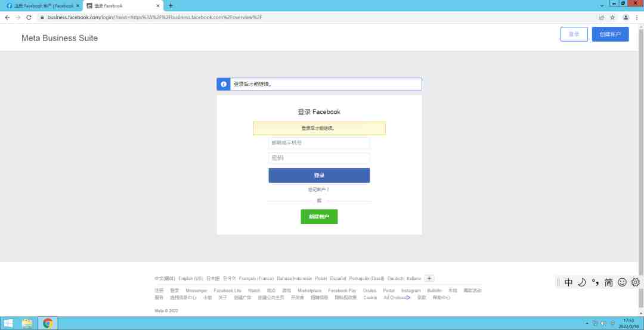This screenshot has width=644, height=330.
Task: Open the Oculus footer link
Action: pos(370,290)
